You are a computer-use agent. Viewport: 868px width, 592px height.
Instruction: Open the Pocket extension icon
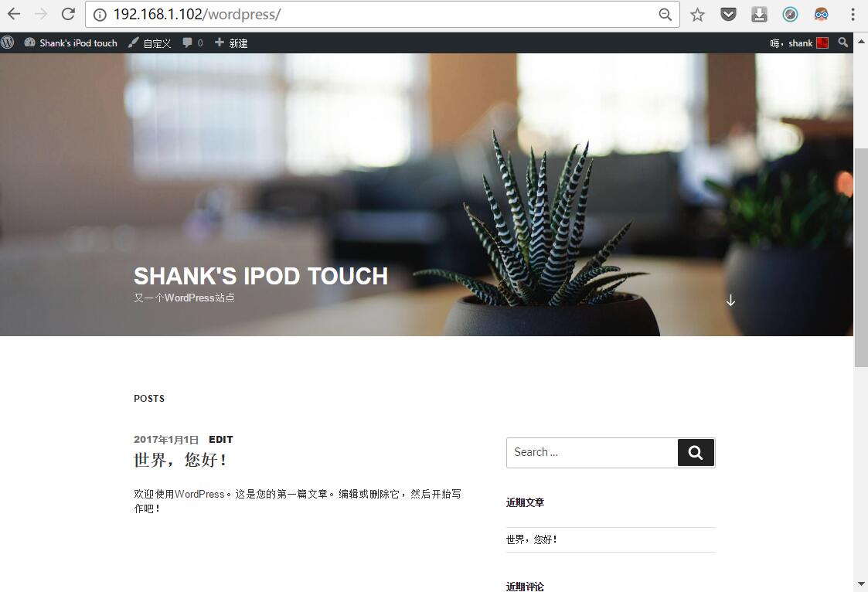[728, 15]
